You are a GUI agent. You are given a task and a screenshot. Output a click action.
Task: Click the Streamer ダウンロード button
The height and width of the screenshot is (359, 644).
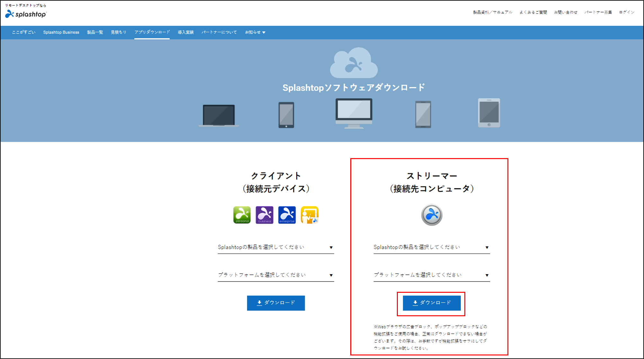432,302
